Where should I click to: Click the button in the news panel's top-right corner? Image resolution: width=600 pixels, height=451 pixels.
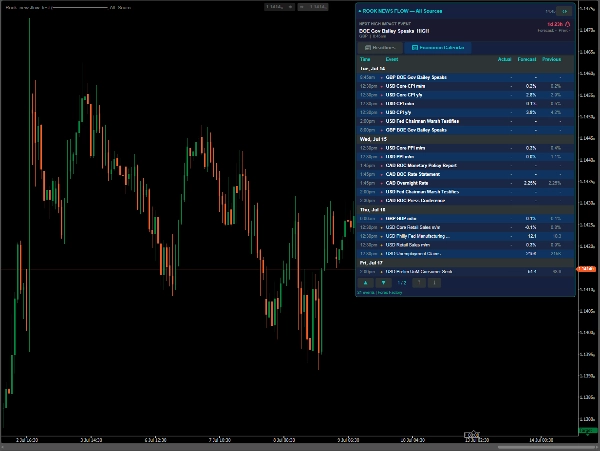tap(564, 11)
